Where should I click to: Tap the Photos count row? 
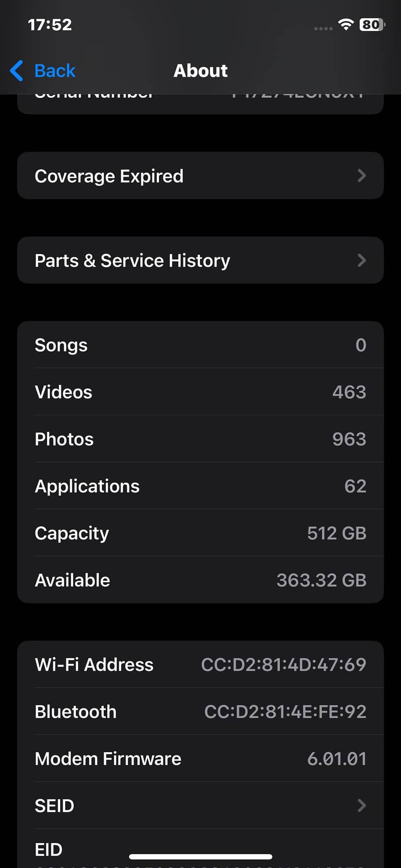[x=200, y=439]
